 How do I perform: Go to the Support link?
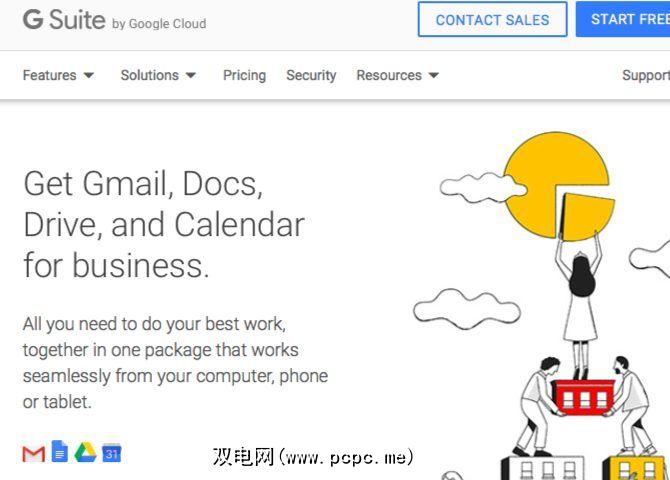(646, 75)
